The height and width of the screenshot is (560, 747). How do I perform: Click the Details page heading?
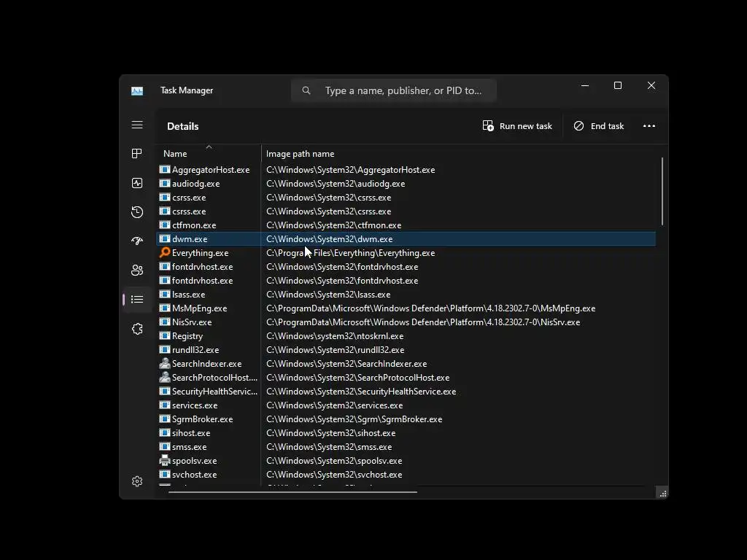click(x=183, y=126)
